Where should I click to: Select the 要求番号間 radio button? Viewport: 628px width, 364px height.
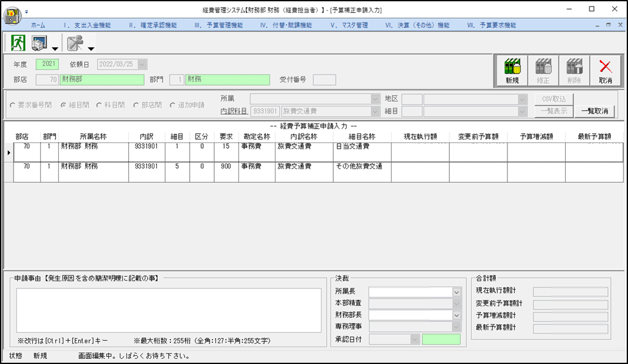(12, 105)
